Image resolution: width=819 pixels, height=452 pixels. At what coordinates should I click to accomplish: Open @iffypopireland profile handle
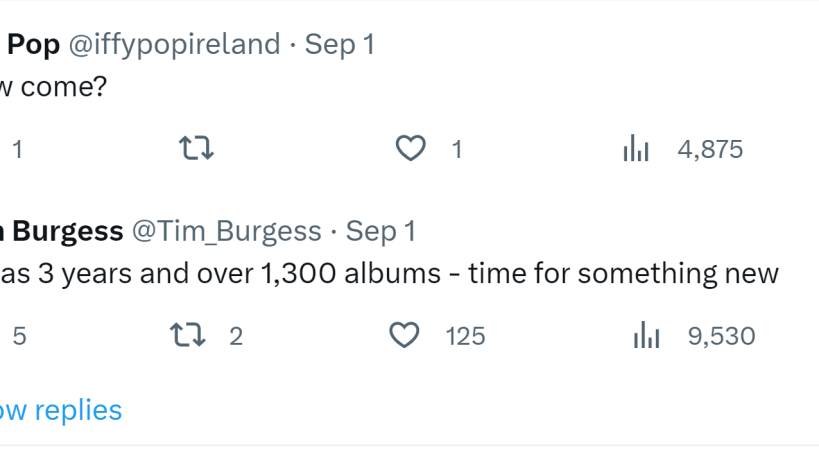click(174, 44)
